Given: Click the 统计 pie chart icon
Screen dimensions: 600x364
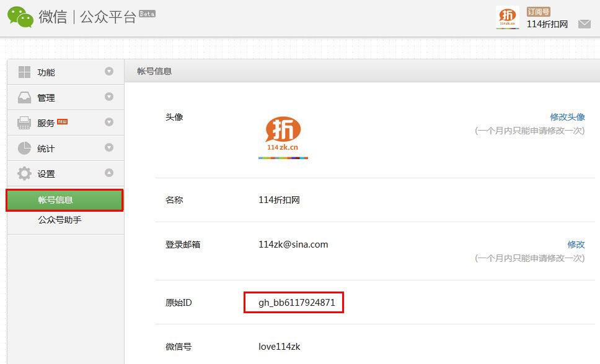Looking at the screenshot, I should (x=24, y=148).
